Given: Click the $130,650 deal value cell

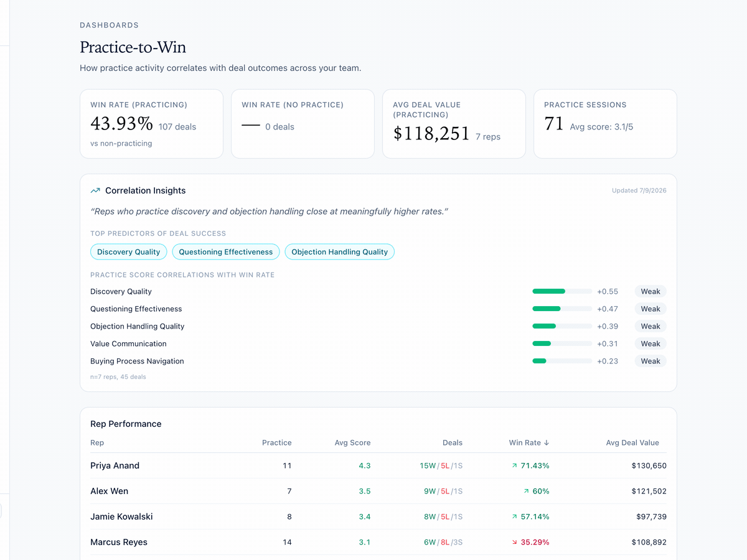Looking at the screenshot, I should point(649,465).
